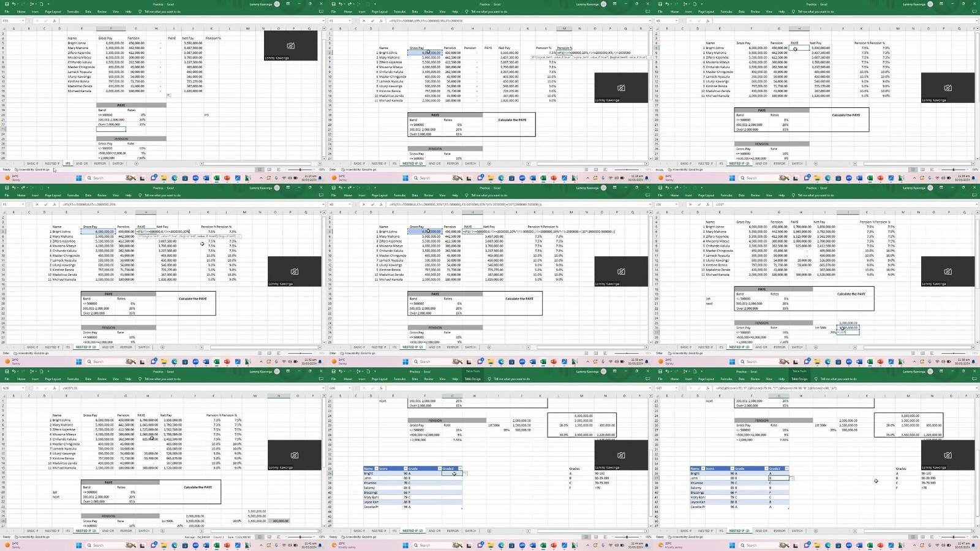
Task: Open View ribbon tab in center screenshot
Action: pos(442,196)
